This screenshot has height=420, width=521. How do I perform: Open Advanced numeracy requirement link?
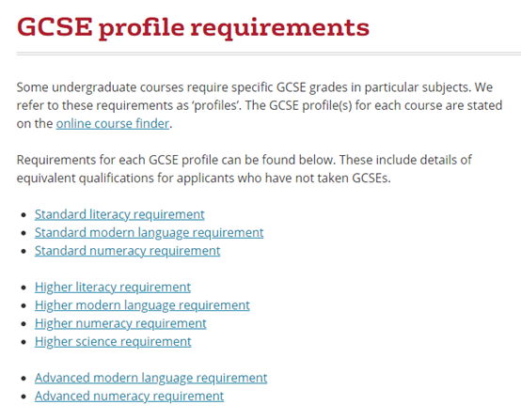click(129, 397)
